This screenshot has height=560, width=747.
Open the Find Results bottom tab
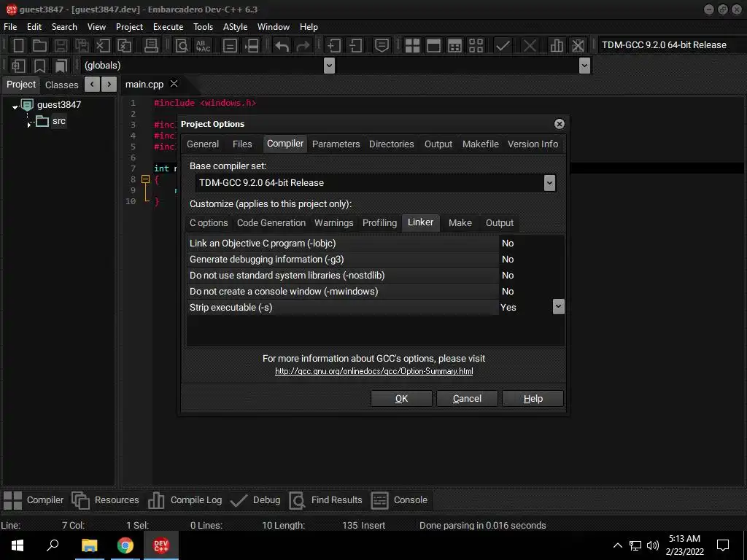pyautogui.click(x=326, y=500)
